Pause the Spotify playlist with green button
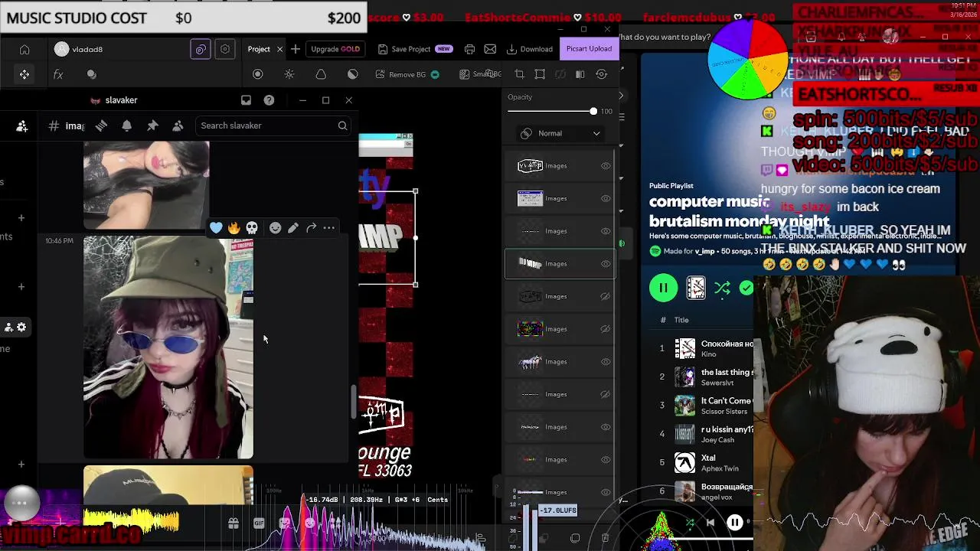The width and height of the screenshot is (980, 551). coord(663,288)
